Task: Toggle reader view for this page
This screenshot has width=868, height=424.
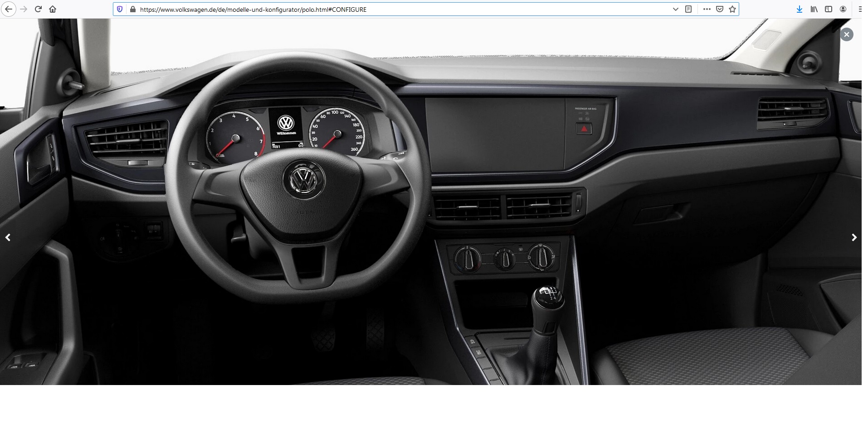Action: point(688,9)
